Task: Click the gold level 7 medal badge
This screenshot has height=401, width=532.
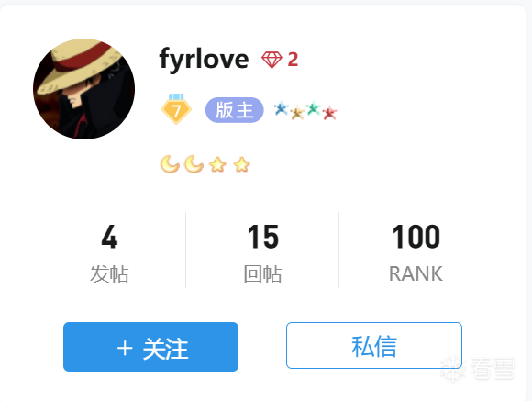Action: (x=176, y=109)
